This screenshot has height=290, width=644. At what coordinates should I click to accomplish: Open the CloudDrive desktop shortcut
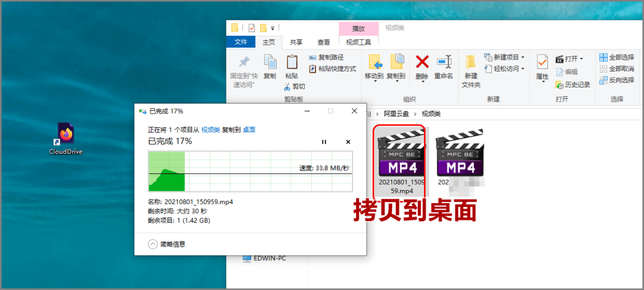pyautogui.click(x=66, y=139)
